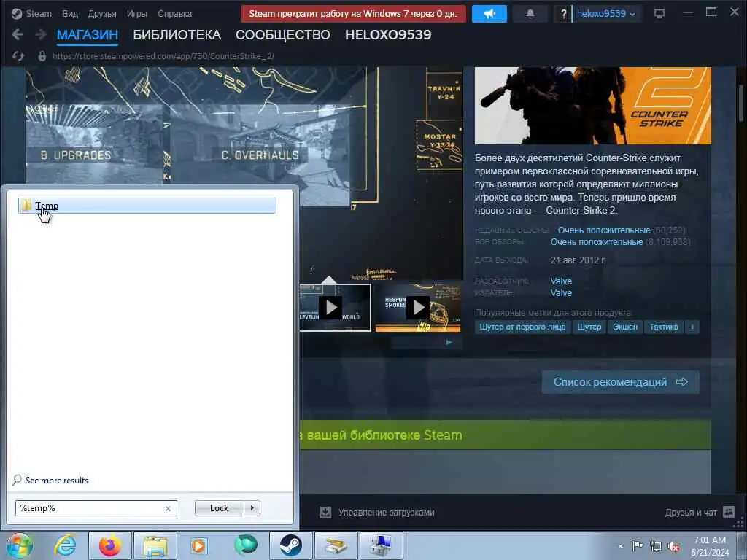Screen dimensions: 747x560
Task: Click the tools folder taskbar icon
Action: click(336, 545)
